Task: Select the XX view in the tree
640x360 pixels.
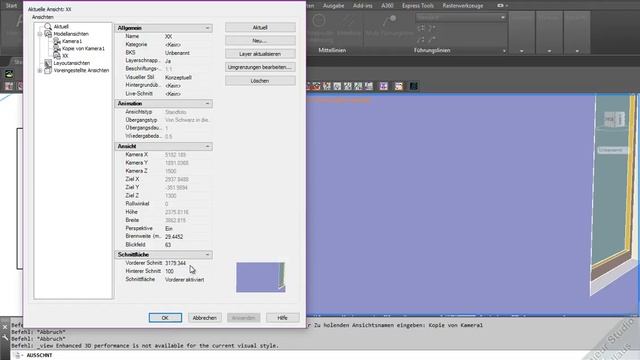Action: (65, 56)
